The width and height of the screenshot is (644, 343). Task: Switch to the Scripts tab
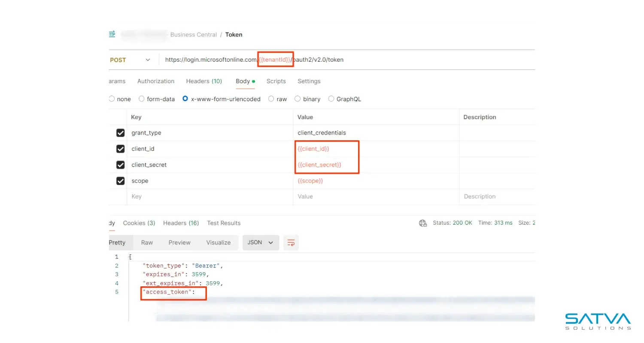[276, 81]
